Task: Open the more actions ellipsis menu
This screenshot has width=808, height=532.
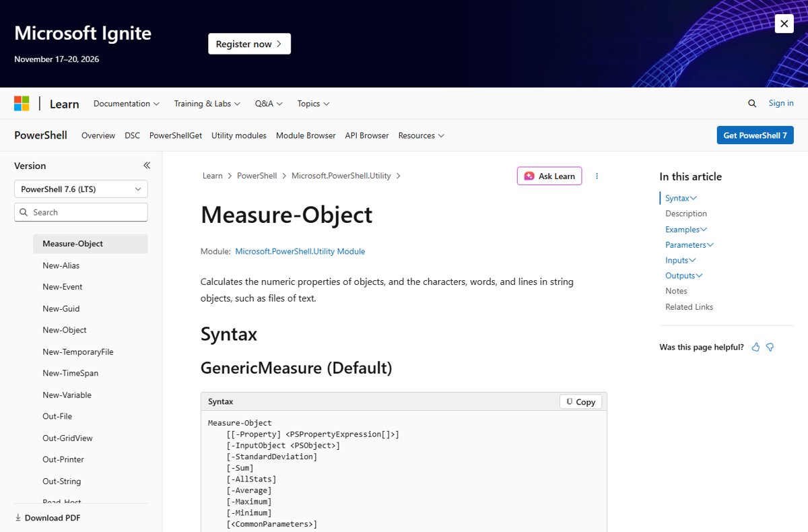Action: coord(597,176)
